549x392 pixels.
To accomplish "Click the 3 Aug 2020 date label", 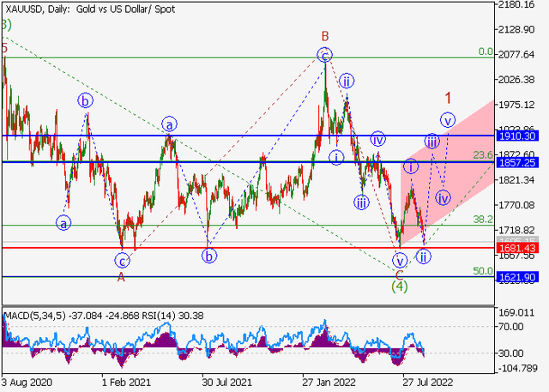I will coord(27,383).
